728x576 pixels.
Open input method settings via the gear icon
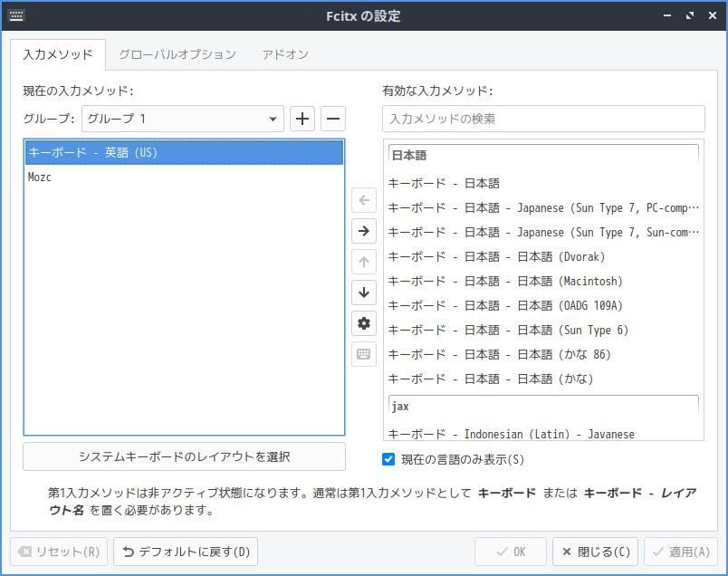click(x=363, y=323)
